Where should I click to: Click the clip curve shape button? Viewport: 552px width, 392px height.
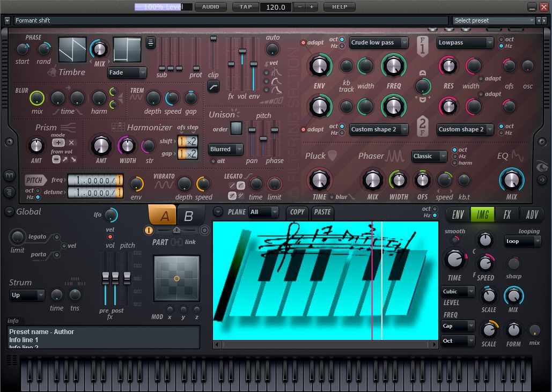click(x=213, y=86)
